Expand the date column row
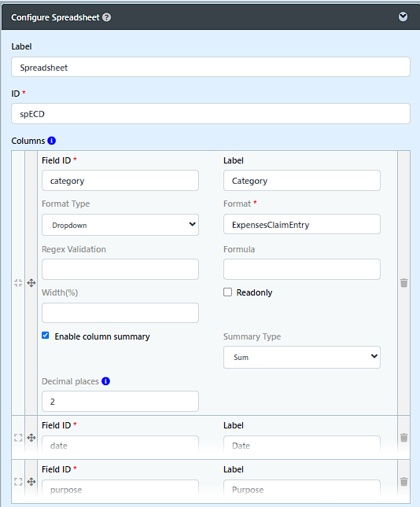The width and height of the screenshot is (420, 507). [18, 438]
